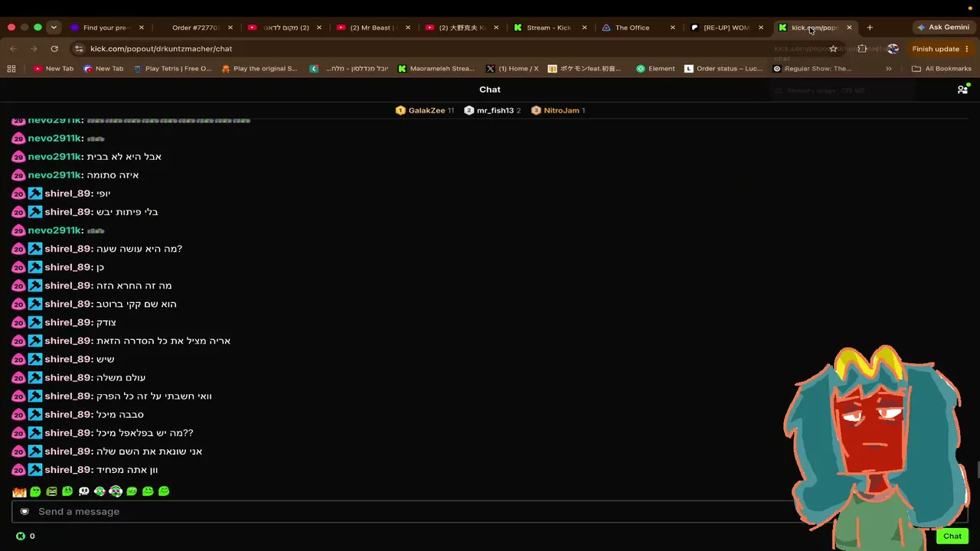Click username nevo2911k on אבל היא לא בבית message

[x=54, y=157]
